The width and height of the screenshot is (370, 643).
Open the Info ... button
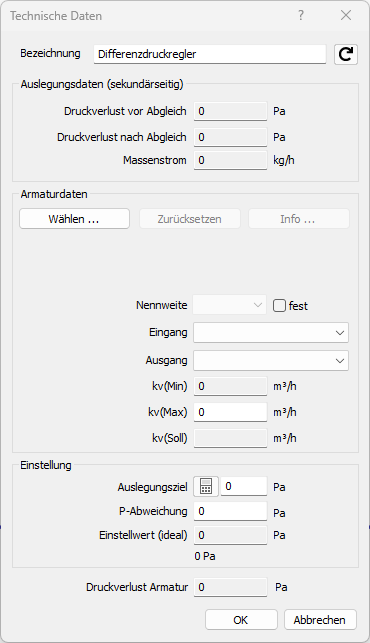[x=299, y=219]
